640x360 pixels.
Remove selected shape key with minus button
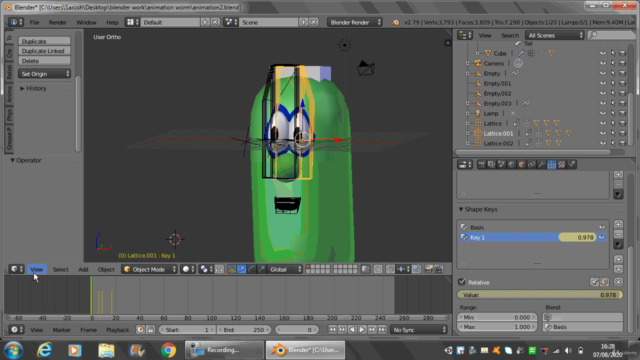tap(618, 234)
